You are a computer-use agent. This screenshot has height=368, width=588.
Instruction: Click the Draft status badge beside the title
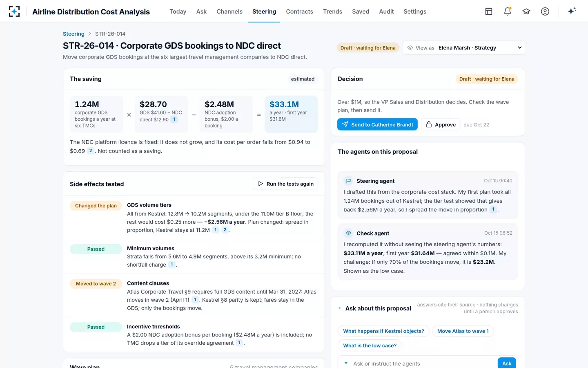pos(368,48)
